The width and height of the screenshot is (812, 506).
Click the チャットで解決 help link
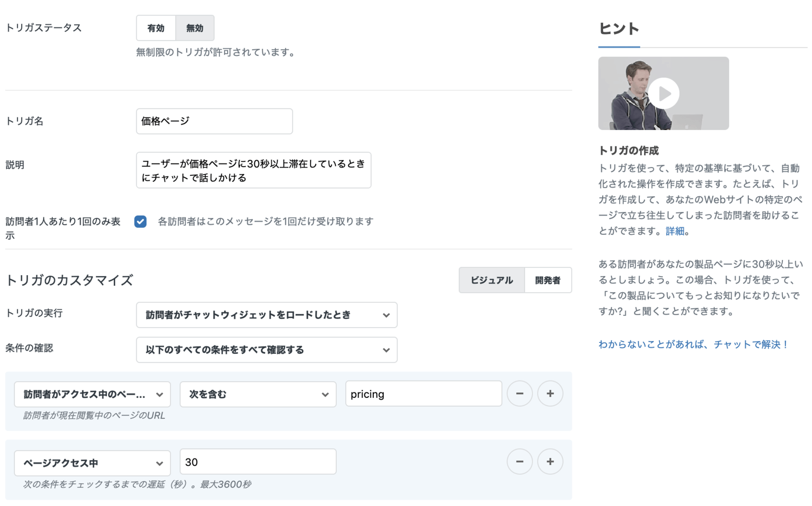click(693, 344)
